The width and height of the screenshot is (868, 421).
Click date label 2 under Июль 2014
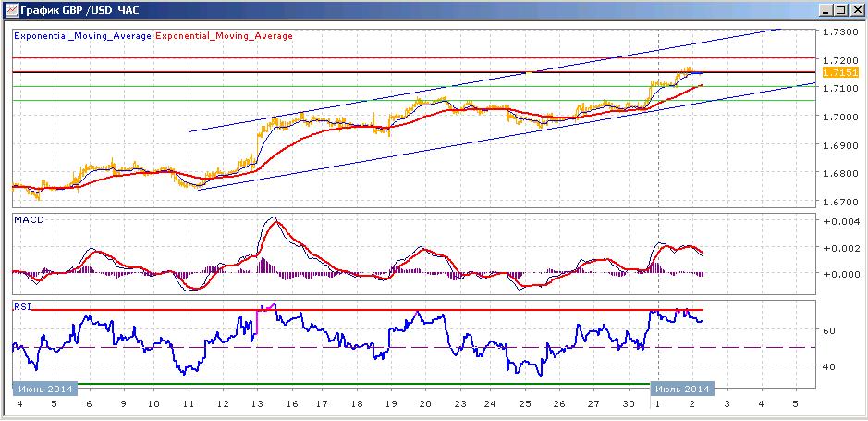[692, 403]
